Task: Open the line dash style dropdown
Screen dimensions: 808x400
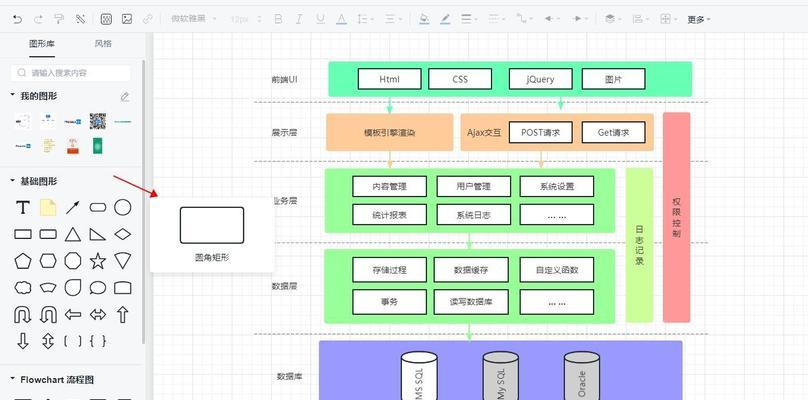Action: [497, 20]
